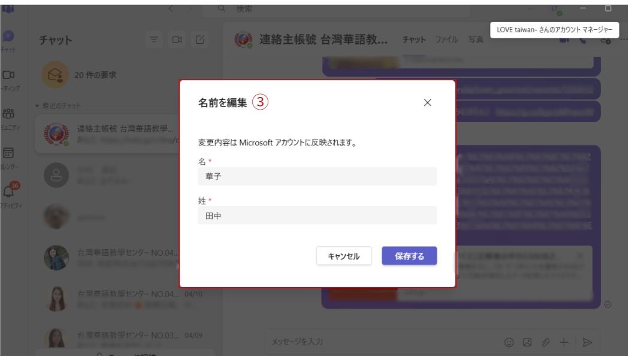Send the message with arrow icon
Viewport: 644px width, 357px height.
coord(587,342)
